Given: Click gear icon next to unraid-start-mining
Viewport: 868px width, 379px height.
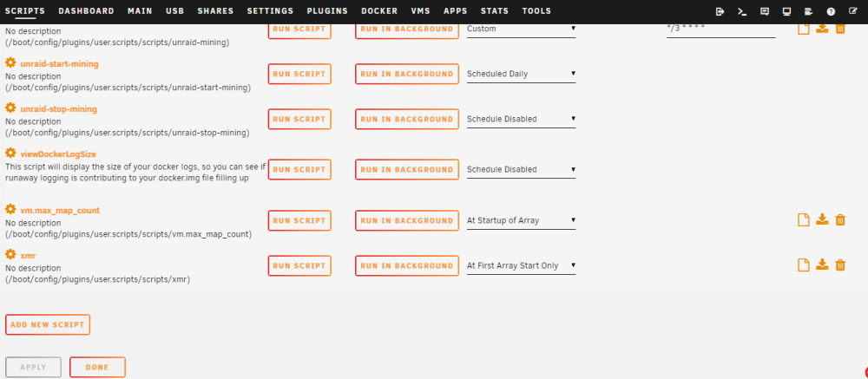Looking at the screenshot, I should click(x=10, y=62).
